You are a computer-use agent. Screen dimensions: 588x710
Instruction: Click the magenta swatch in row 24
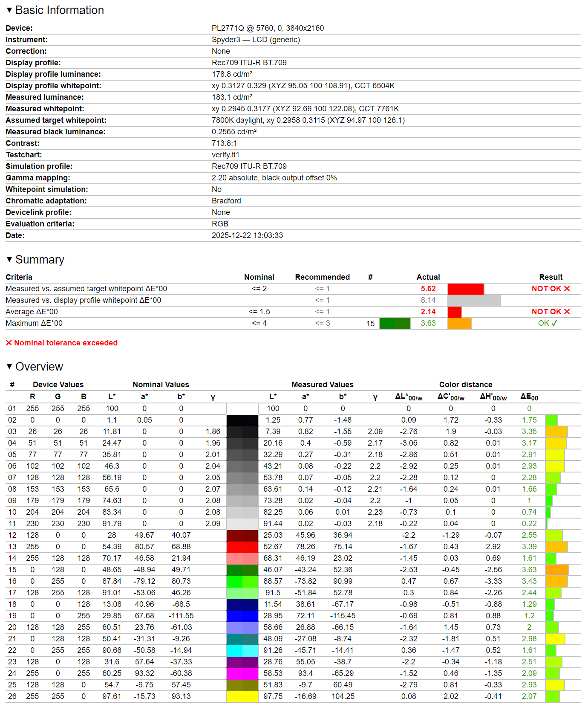click(x=242, y=673)
